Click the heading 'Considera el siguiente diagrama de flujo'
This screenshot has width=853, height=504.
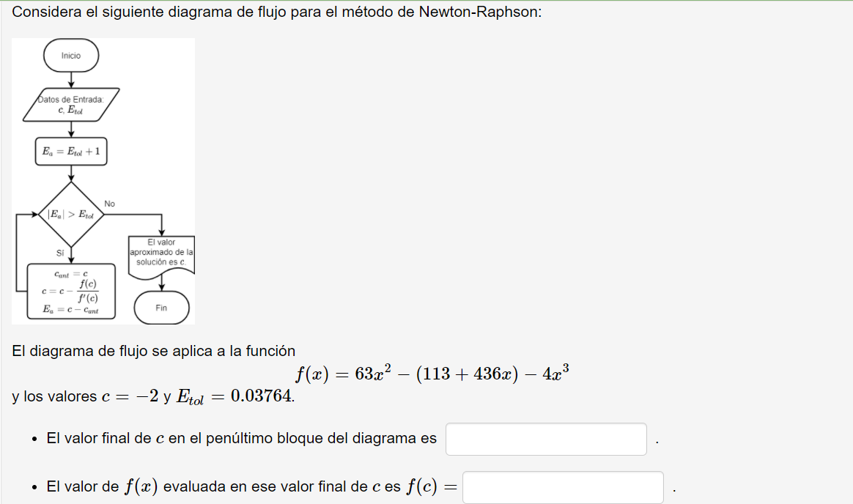click(x=276, y=12)
